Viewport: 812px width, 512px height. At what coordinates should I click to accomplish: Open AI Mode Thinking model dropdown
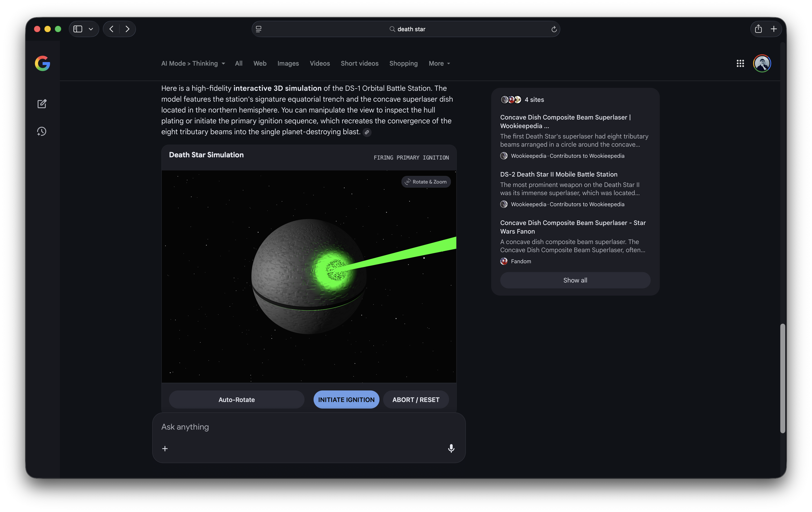click(193, 63)
